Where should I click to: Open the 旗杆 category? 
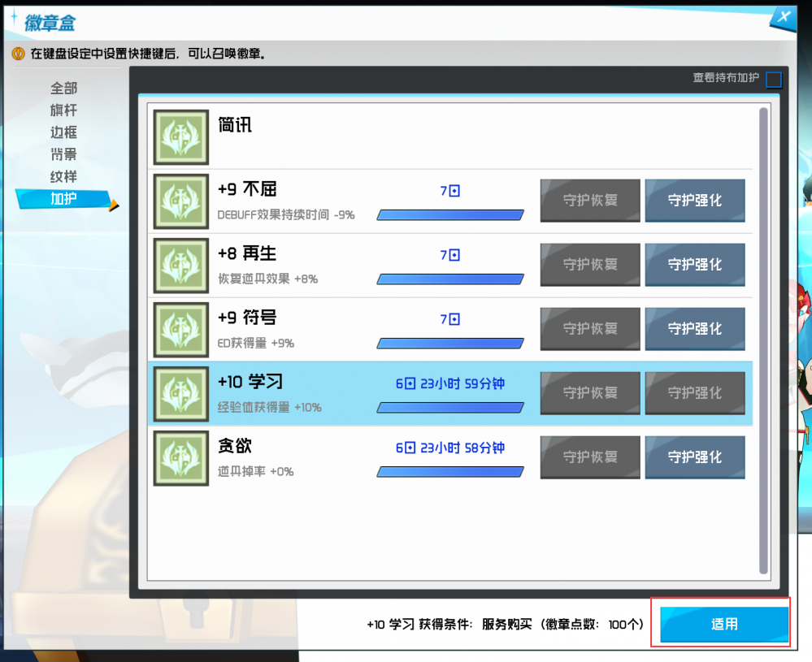(x=63, y=110)
